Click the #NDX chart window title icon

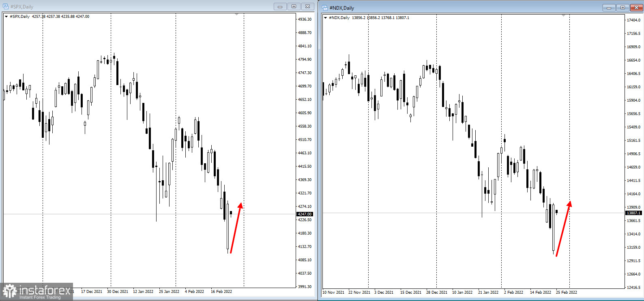coord(325,8)
